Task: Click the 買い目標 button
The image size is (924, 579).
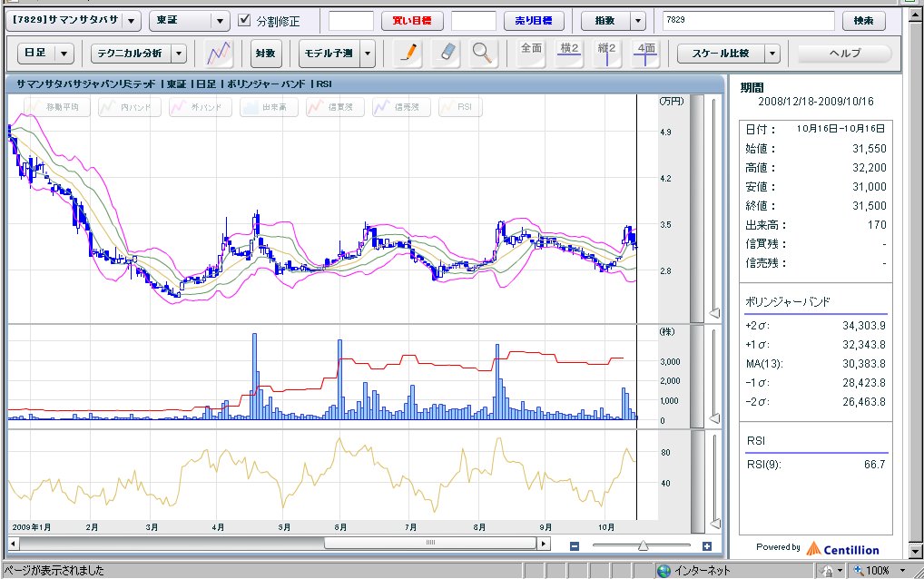Action: (411, 20)
